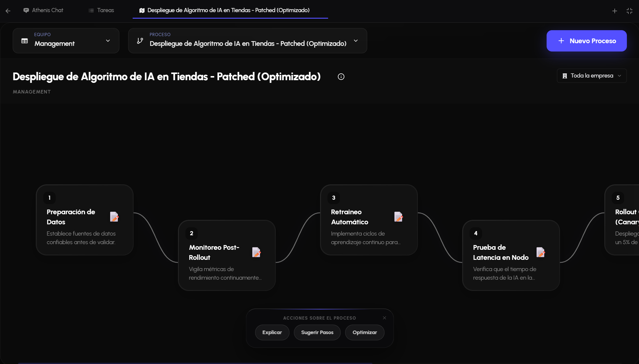Go back with the left arrow icon
The height and width of the screenshot is (364, 639).
pos(8,11)
